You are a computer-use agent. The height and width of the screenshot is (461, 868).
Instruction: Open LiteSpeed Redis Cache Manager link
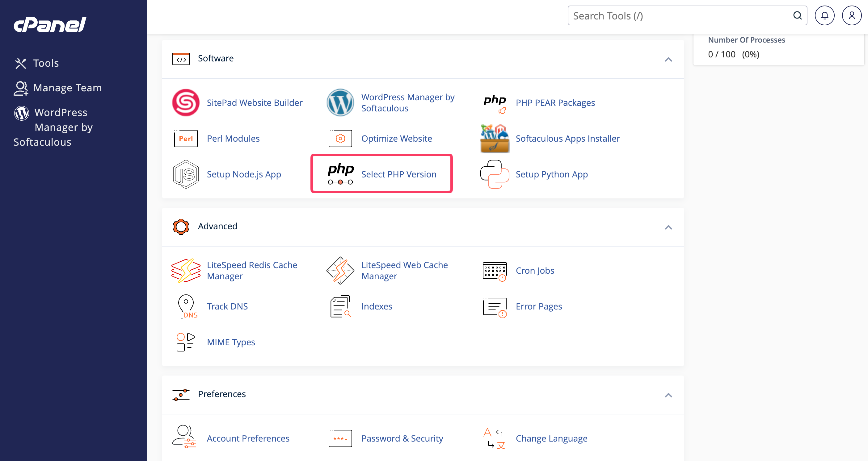pyautogui.click(x=252, y=271)
